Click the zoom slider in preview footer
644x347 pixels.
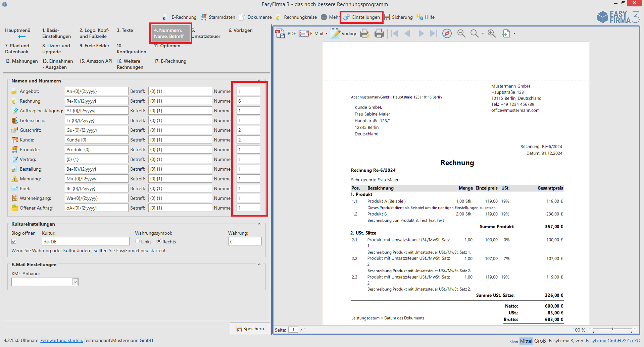612,329
